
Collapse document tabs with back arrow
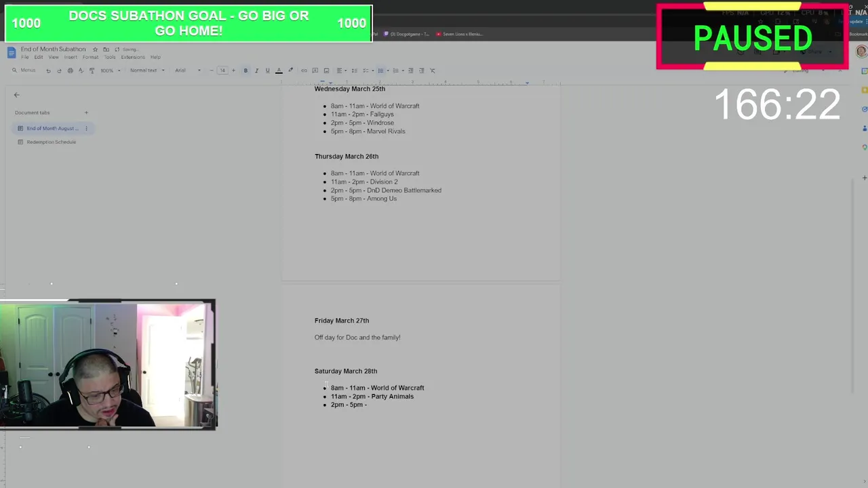click(x=17, y=95)
